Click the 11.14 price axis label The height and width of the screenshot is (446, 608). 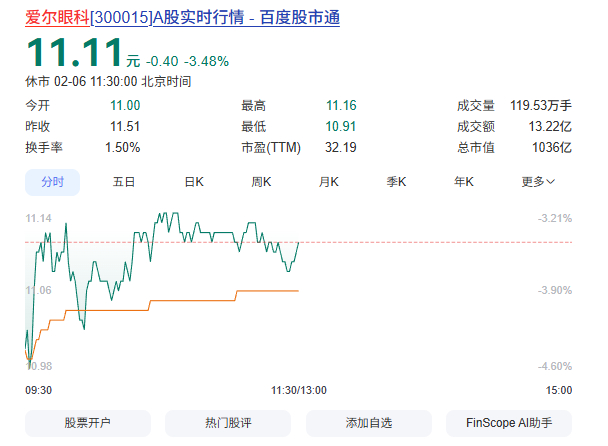point(38,218)
